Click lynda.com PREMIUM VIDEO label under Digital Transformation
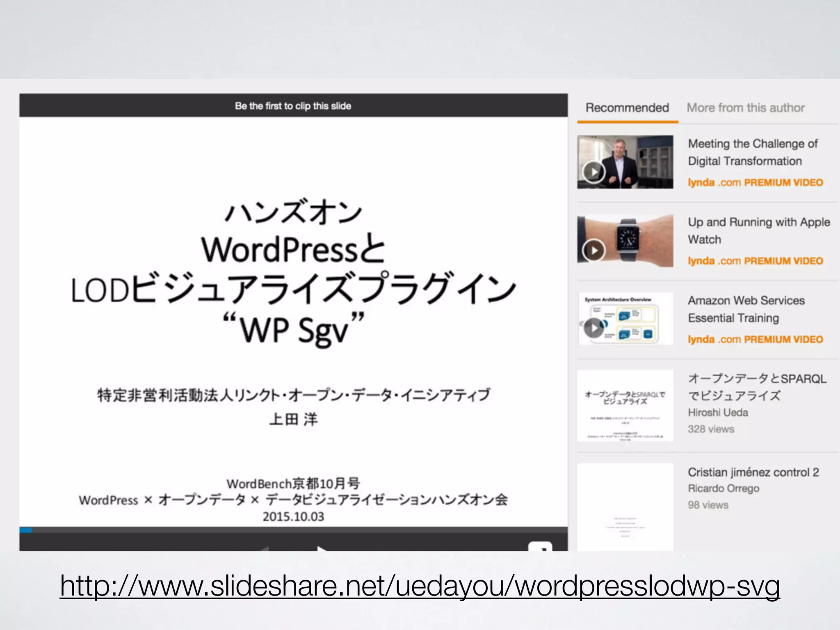This screenshot has width=840, height=630. tap(756, 183)
